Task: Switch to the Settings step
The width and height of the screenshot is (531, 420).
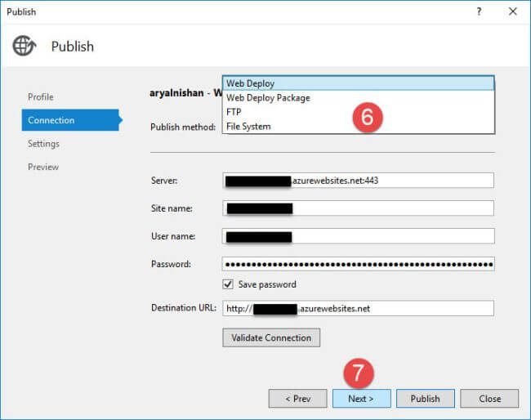Action: [x=43, y=144]
